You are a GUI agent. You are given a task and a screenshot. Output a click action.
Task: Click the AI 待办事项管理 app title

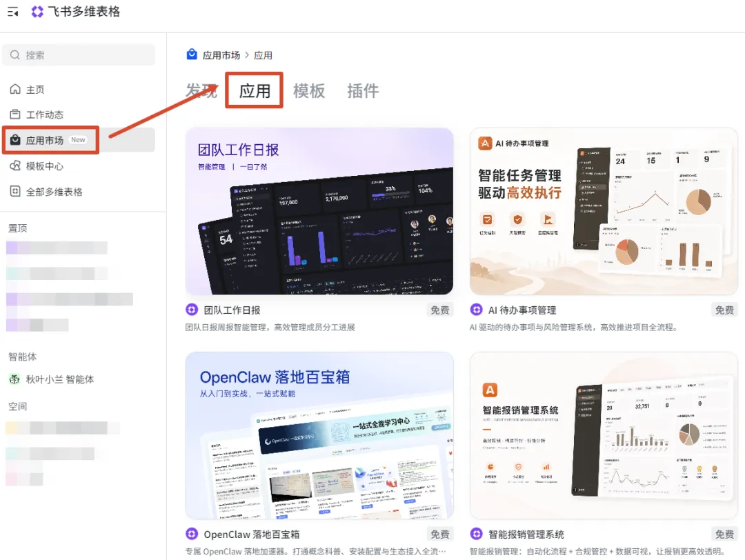coord(522,310)
